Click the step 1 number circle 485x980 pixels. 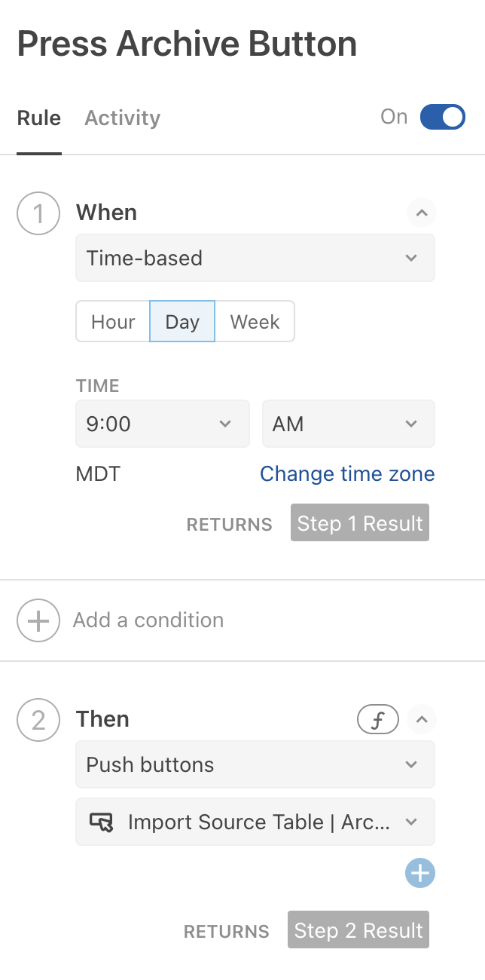click(38, 213)
